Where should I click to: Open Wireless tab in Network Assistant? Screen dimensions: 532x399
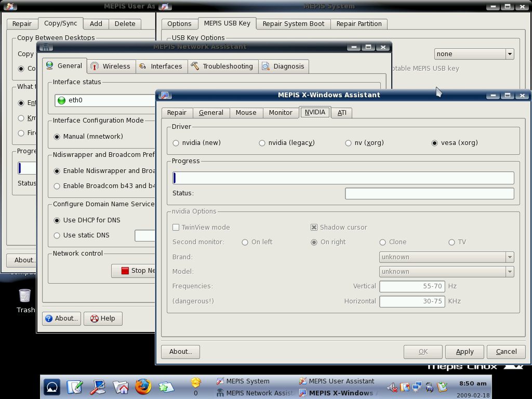111,66
